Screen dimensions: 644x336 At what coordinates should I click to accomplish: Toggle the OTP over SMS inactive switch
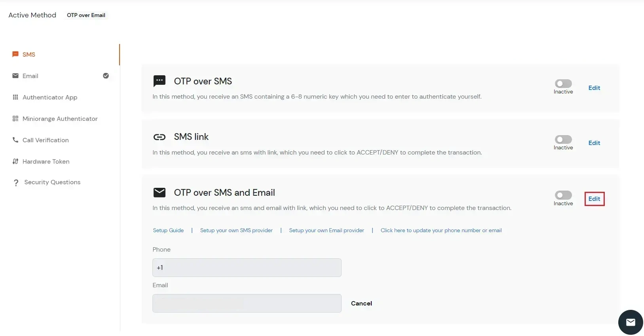(564, 83)
